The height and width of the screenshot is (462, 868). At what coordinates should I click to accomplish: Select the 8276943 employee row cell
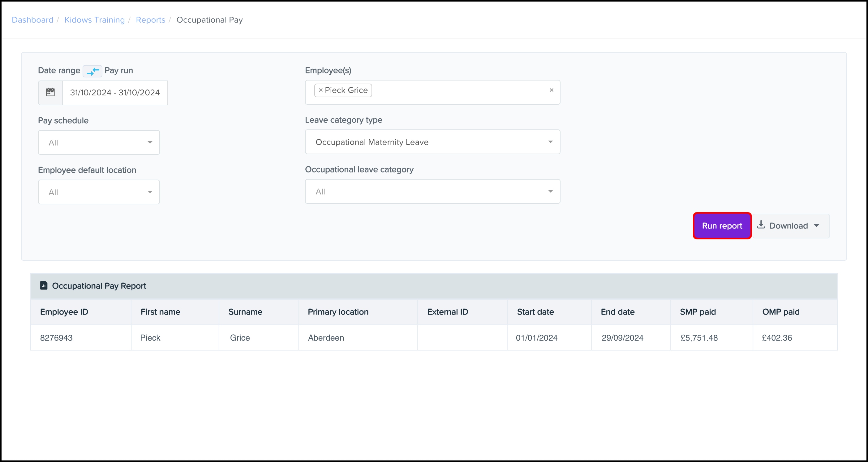56,338
